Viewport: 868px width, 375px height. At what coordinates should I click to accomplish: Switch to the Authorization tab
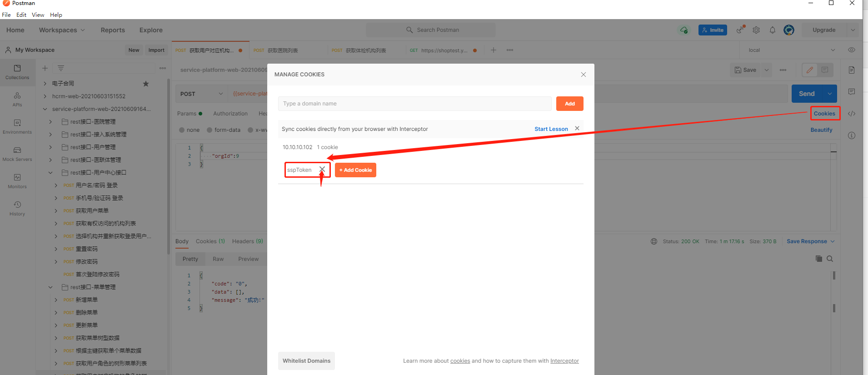230,114
